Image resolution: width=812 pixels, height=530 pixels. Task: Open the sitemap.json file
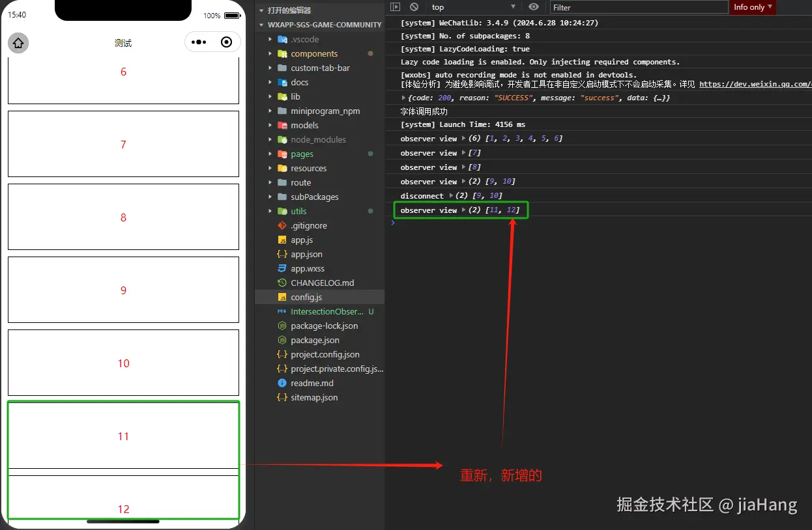[319, 397]
